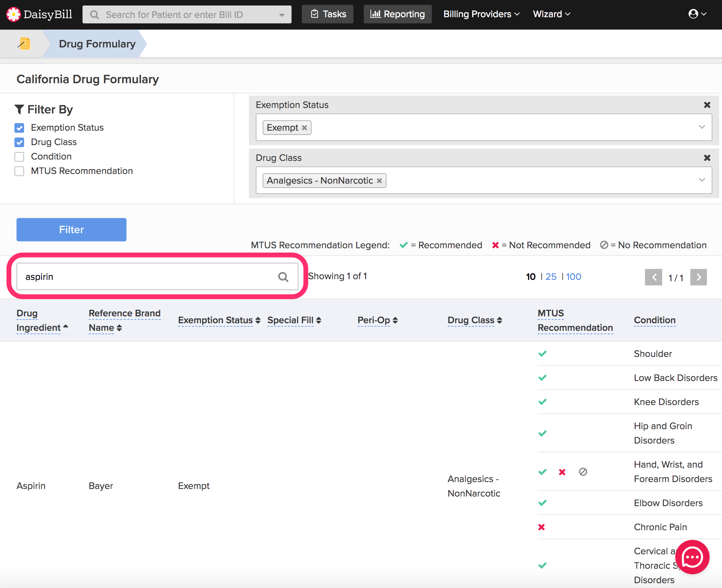
Task: Click the magnifier icon in aspirin search
Action: (283, 277)
